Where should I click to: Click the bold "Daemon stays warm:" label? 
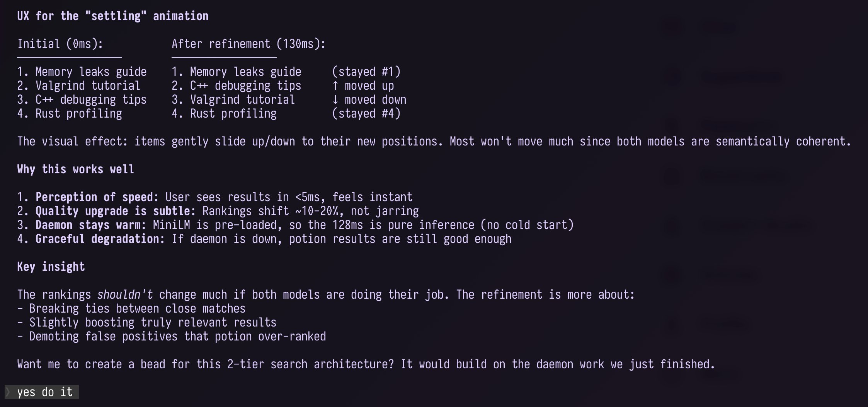(x=91, y=225)
